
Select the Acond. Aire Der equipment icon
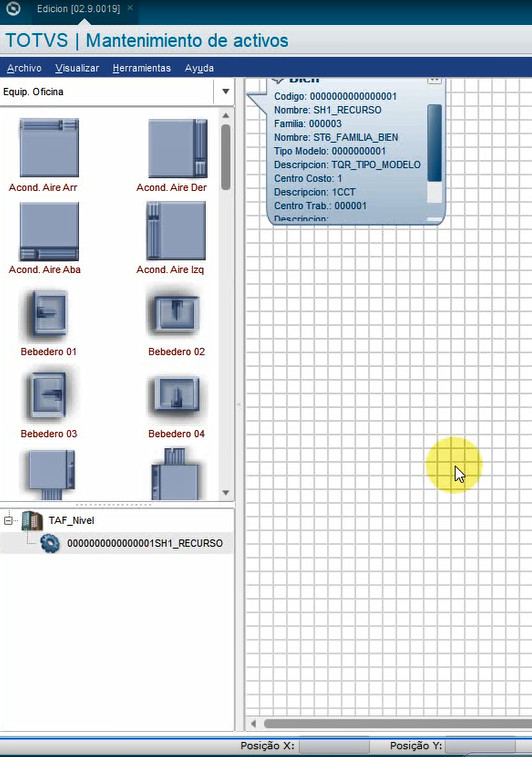177,148
